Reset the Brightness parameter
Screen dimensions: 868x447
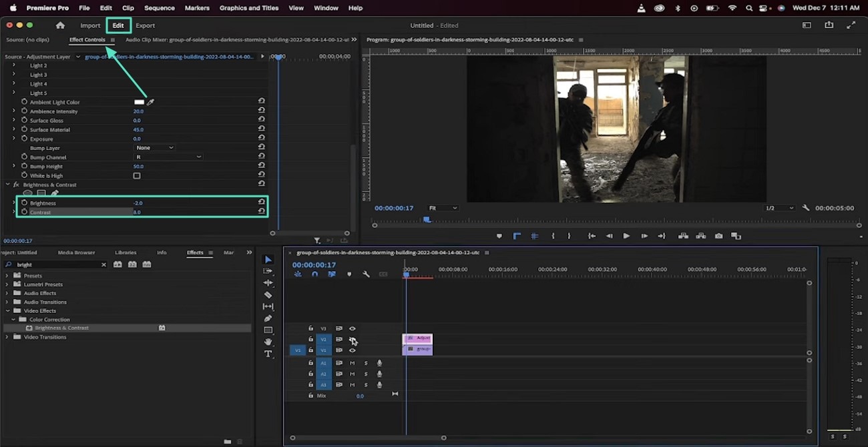[x=261, y=203]
